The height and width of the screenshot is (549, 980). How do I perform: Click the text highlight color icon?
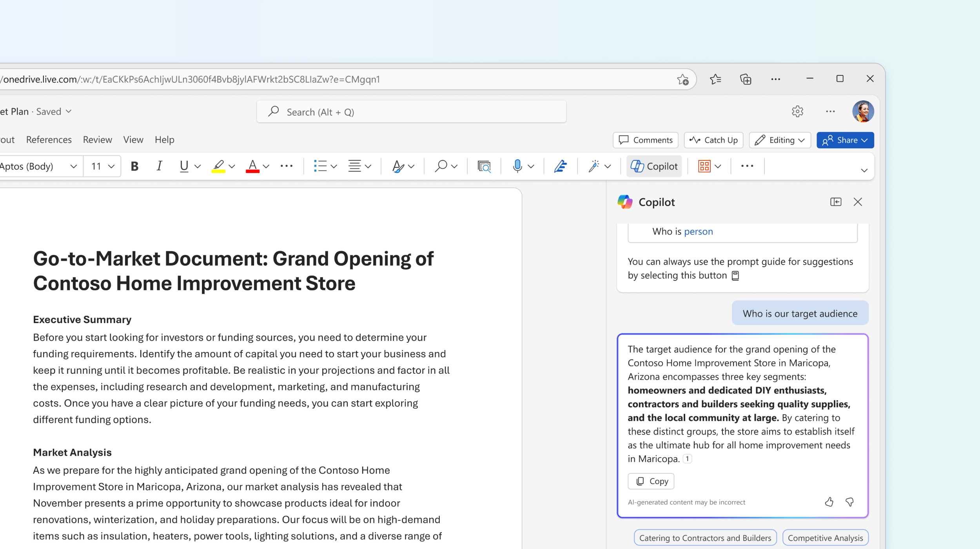pos(217,166)
